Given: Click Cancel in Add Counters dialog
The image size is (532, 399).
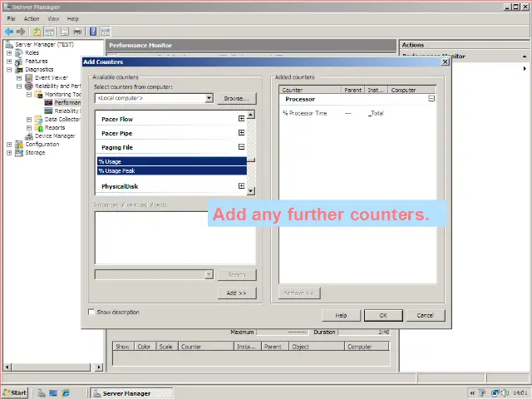Looking at the screenshot, I should click(x=425, y=315).
